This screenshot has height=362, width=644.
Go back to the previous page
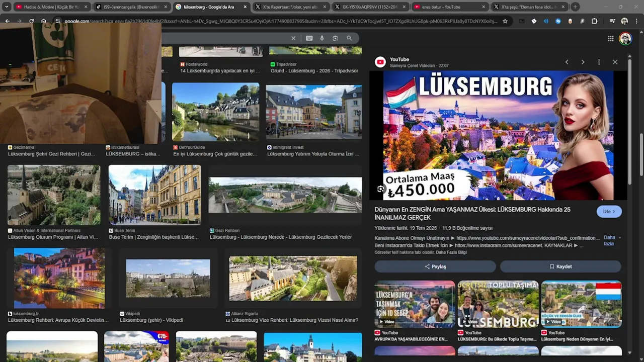tap(7, 21)
